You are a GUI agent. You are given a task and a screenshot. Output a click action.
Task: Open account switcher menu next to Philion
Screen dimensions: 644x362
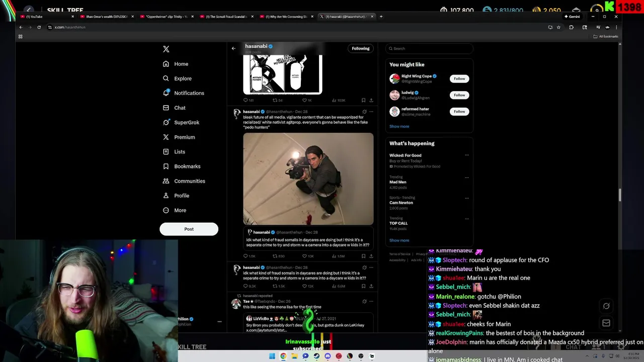219,321
